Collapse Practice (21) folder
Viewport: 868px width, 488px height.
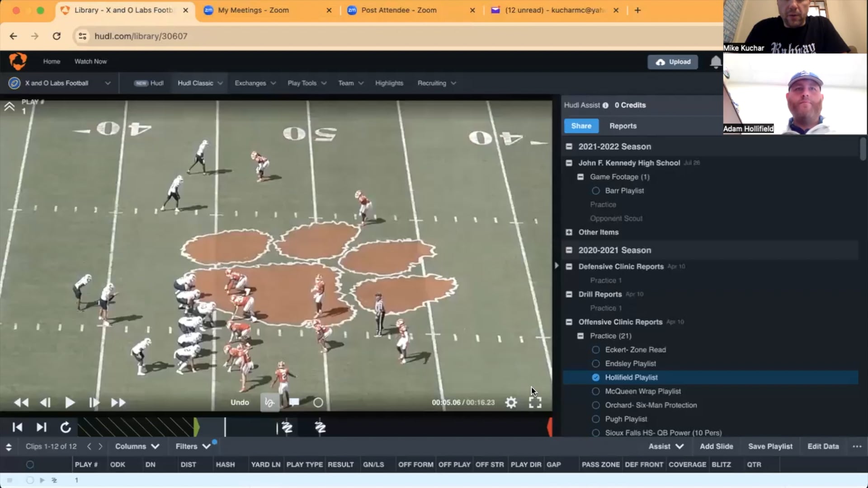click(x=580, y=336)
